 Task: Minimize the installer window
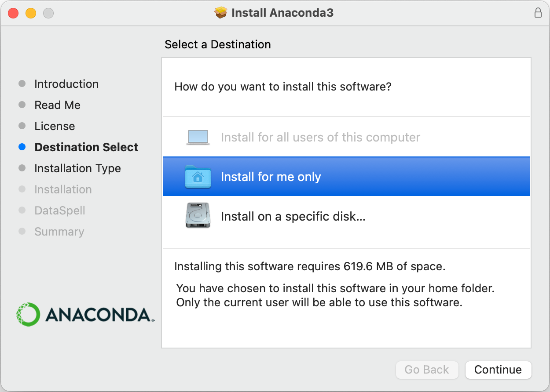pos(31,13)
